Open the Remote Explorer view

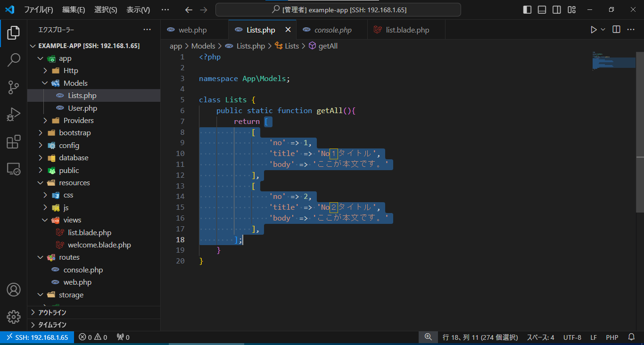pos(14,169)
